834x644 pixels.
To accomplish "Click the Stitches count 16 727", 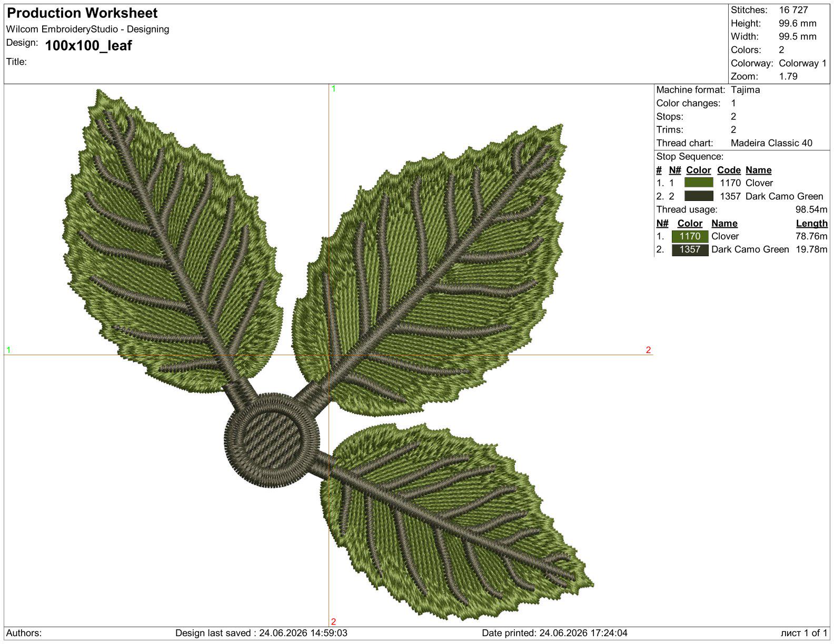I will click(793, 10).
